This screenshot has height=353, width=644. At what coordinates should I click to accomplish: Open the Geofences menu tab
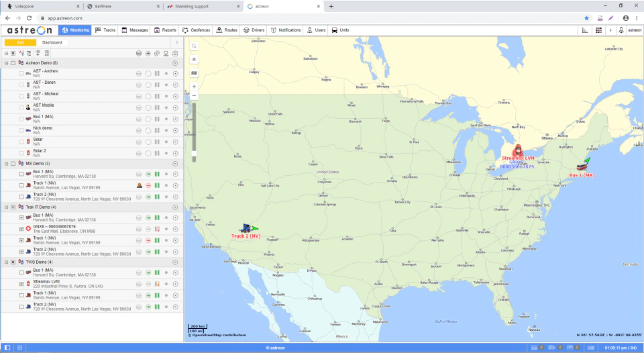click(x=197, y=30)
